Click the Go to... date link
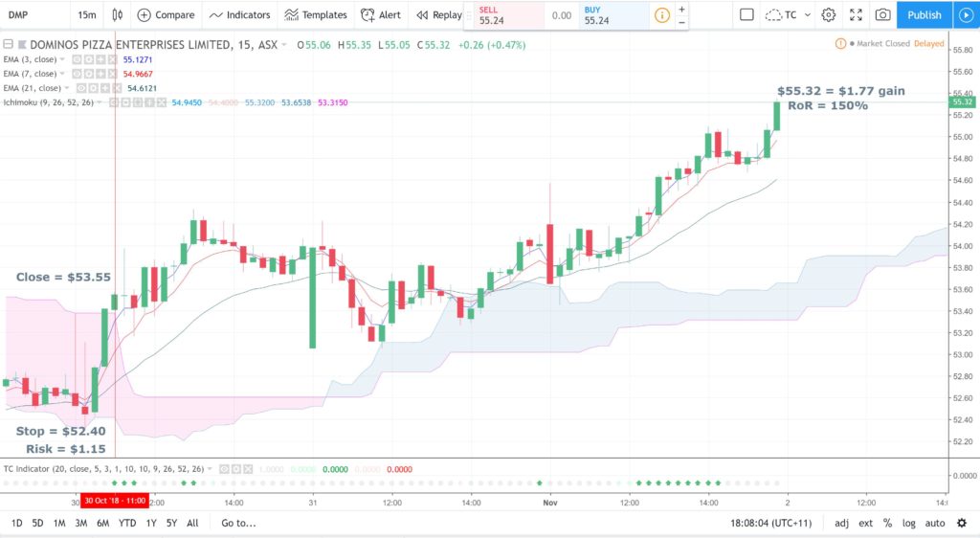Screen dimensions: 980x538 238,523
